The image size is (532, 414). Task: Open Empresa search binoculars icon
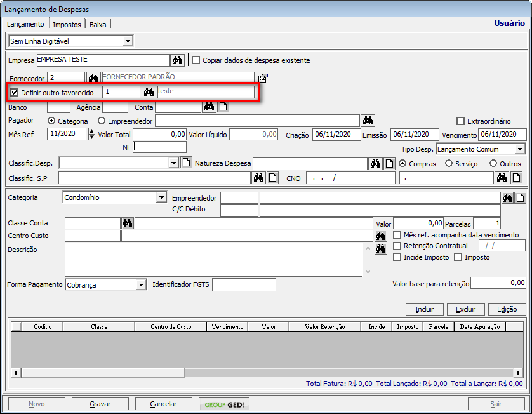[x=178, y=60]
